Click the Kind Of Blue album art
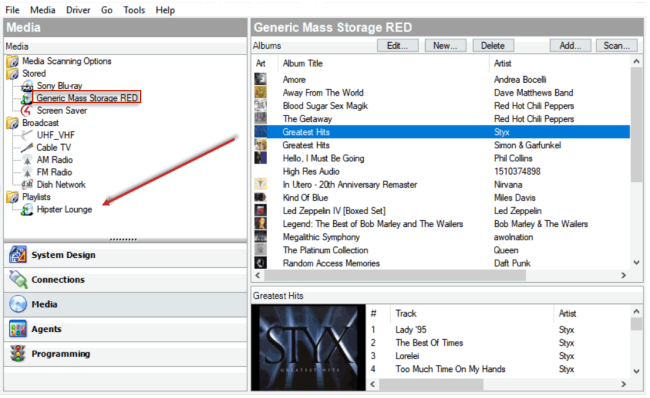Viewport: 650px width, 398px height. 260,197
